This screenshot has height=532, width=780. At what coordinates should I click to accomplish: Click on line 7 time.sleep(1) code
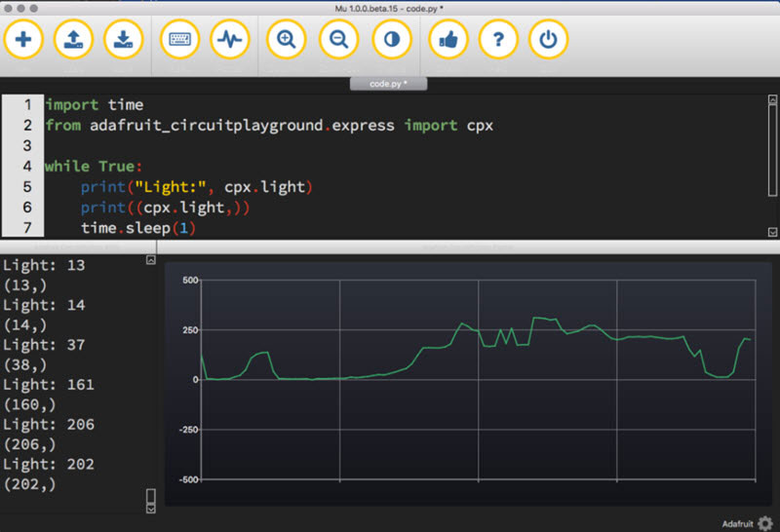click(138, 227)
